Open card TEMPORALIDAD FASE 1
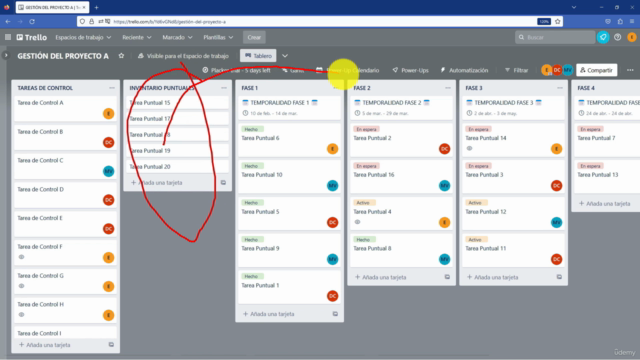Screen dimensions: 640x360 pos(289,108)
